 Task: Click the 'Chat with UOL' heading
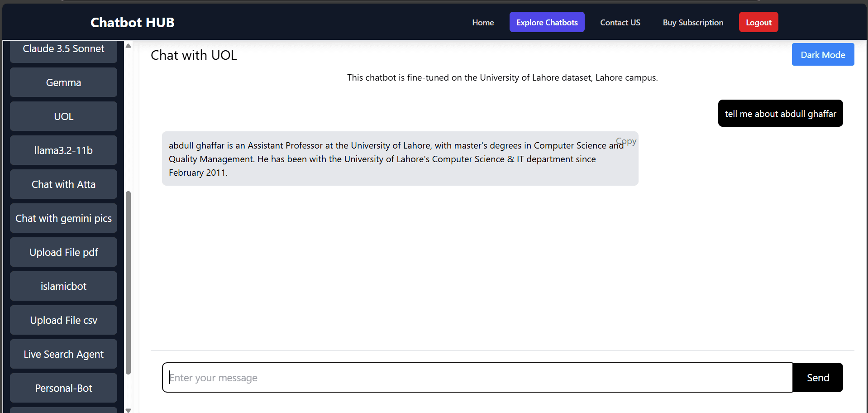point(194,55)
